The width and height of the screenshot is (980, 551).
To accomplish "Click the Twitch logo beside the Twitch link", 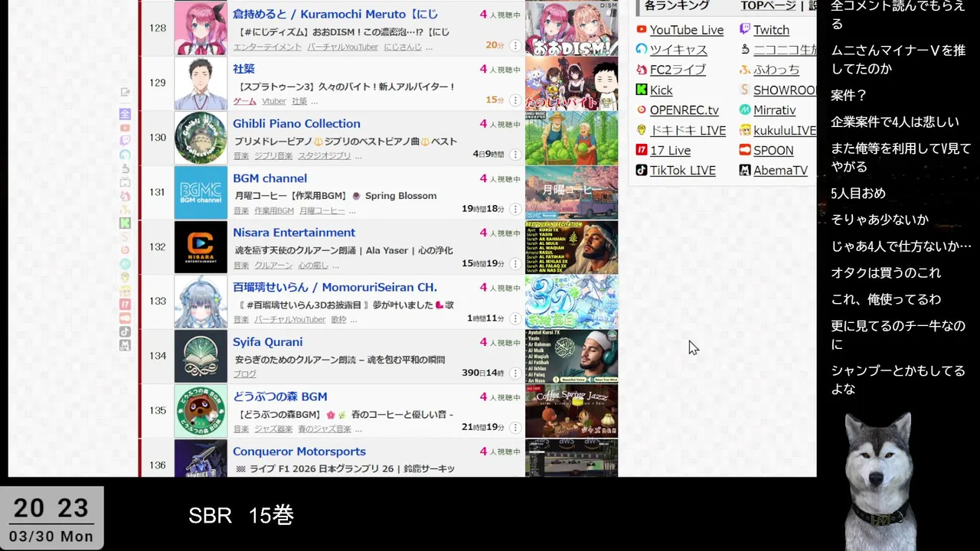I will tap(745, 30).
